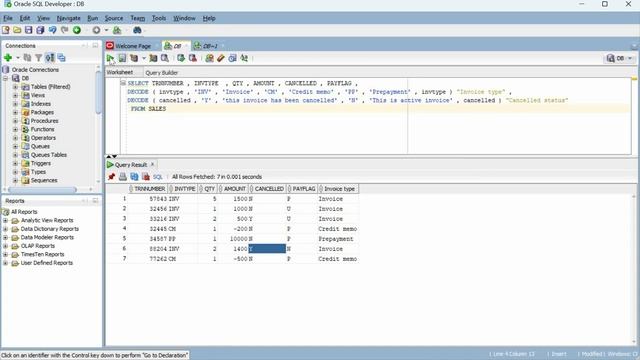
Task: Click the Undo arrow icon
Action: click(x=52, y=30)
